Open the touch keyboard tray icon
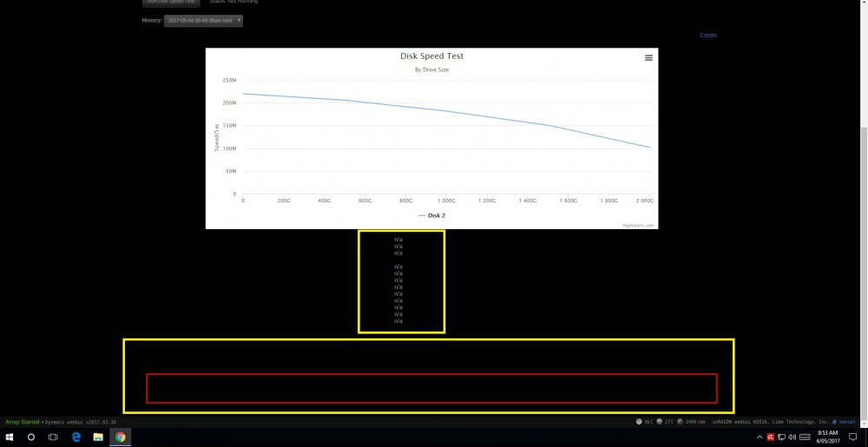Screen dimensions: 868x447 click(806, 437)
